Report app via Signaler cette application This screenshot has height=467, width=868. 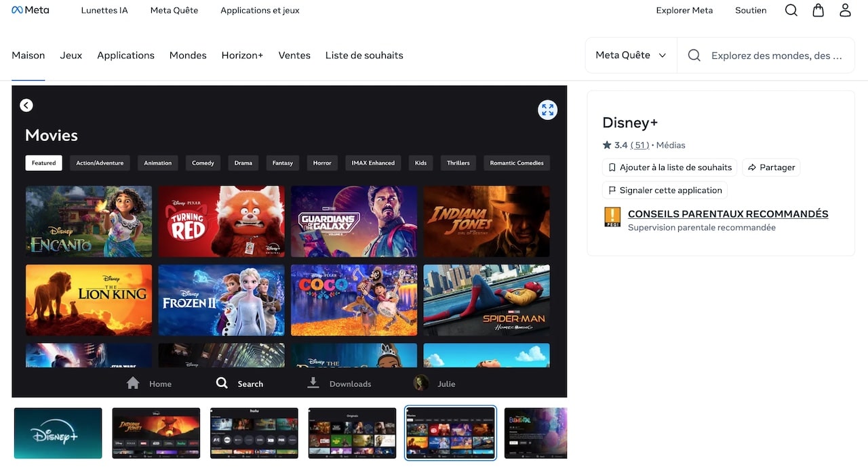665,190
